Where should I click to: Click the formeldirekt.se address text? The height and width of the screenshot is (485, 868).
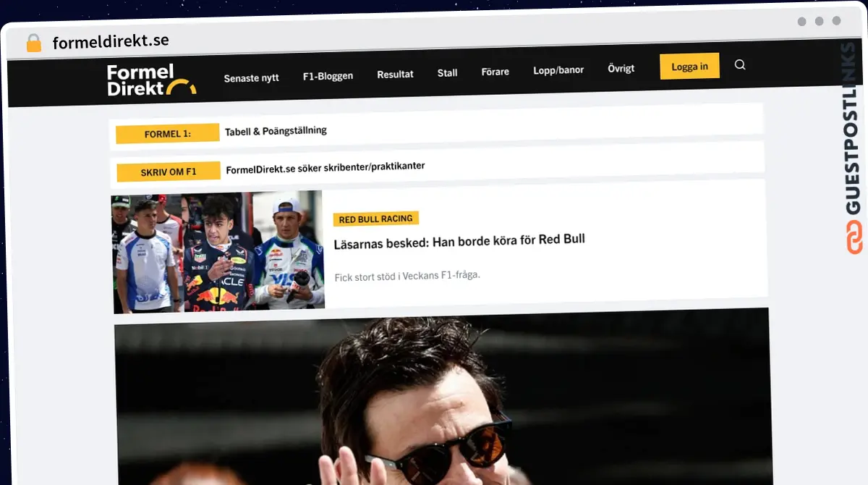click(x=111, y=41)
